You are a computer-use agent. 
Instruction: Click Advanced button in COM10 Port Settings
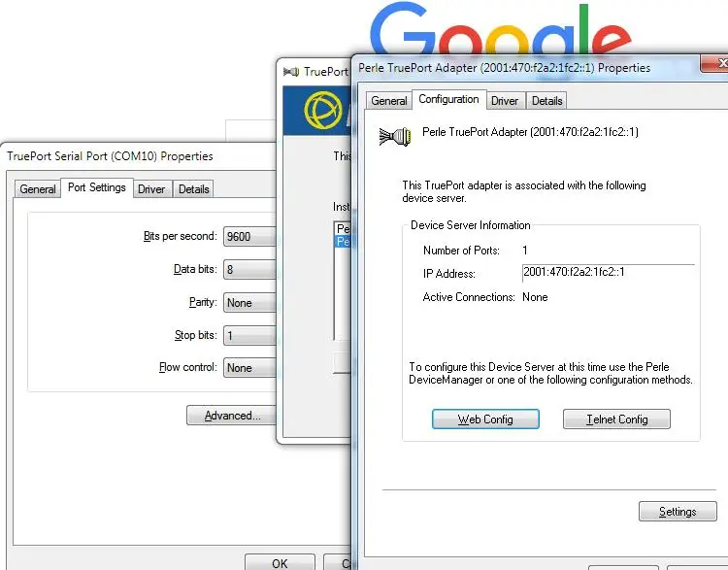pyautogui.click(x=232, y=416)
